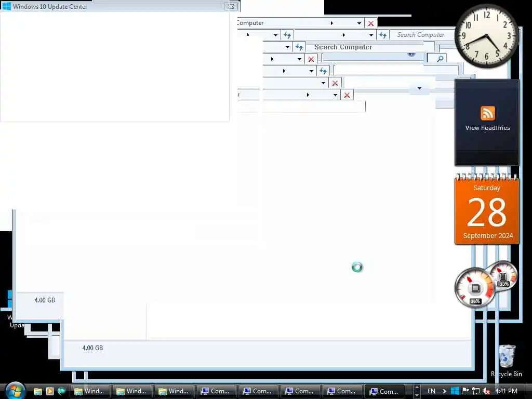Click the analog clock gadget

point(486,36)
